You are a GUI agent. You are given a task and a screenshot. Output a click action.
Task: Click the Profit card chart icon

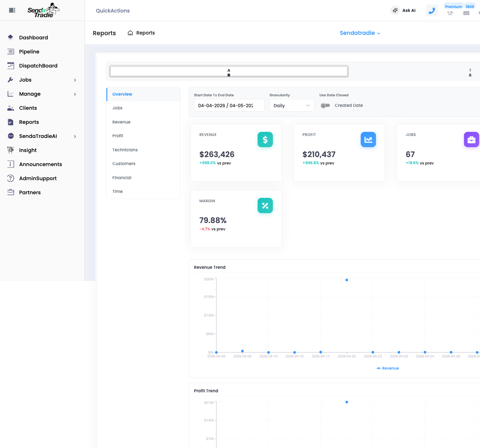pyautogui.click(x=368, y=140)
